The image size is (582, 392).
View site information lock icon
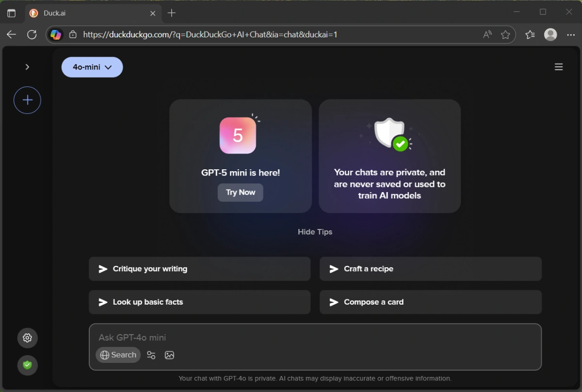(x=73, y=34)
